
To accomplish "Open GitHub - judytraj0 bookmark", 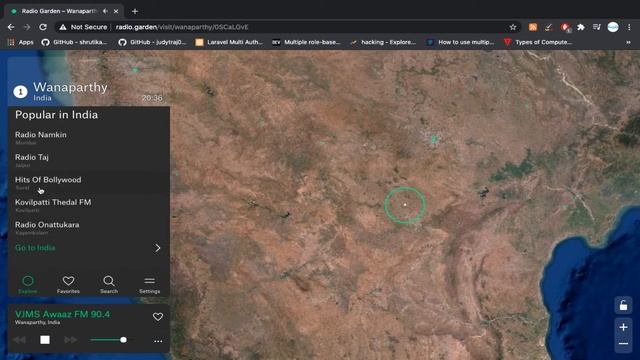I will [x=152, y=42].
